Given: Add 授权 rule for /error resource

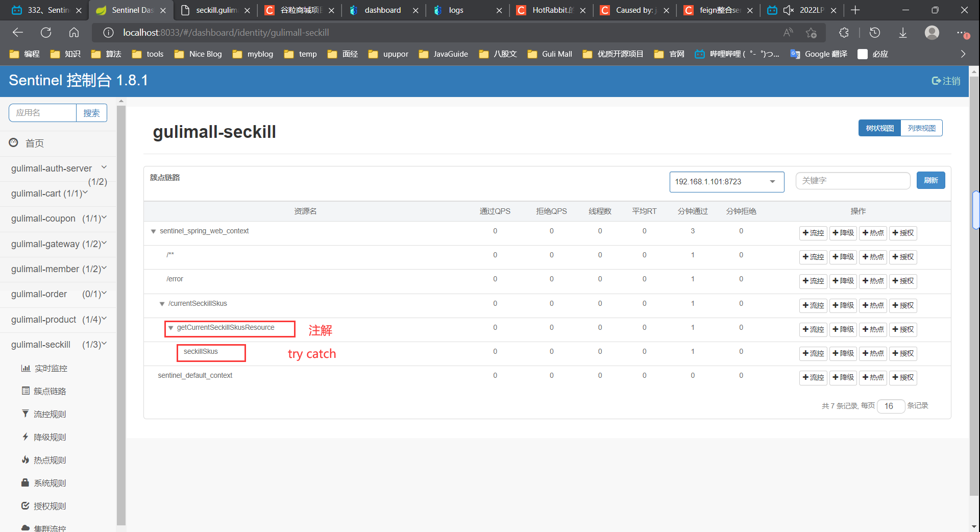Looking at the screenshot, I should coord(903,281).
